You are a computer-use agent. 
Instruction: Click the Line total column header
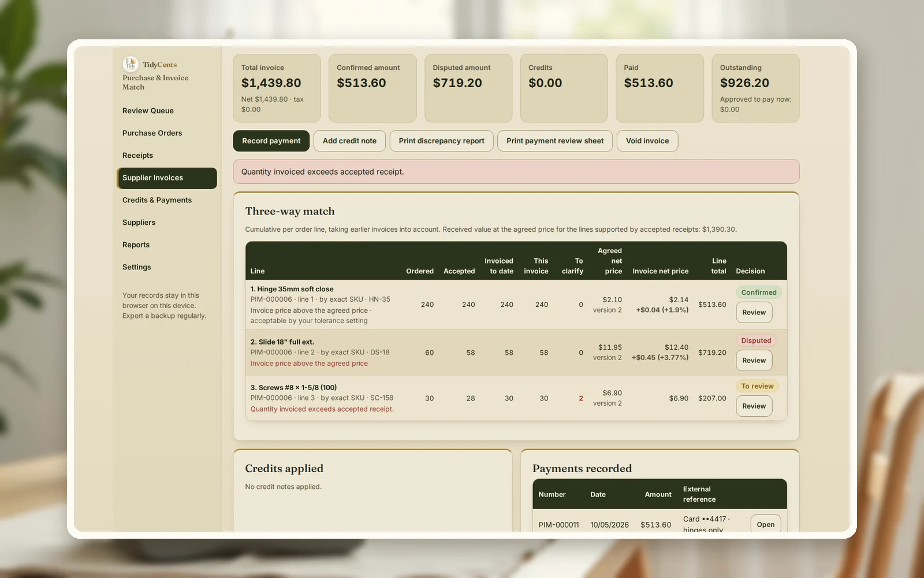point(719,266)
